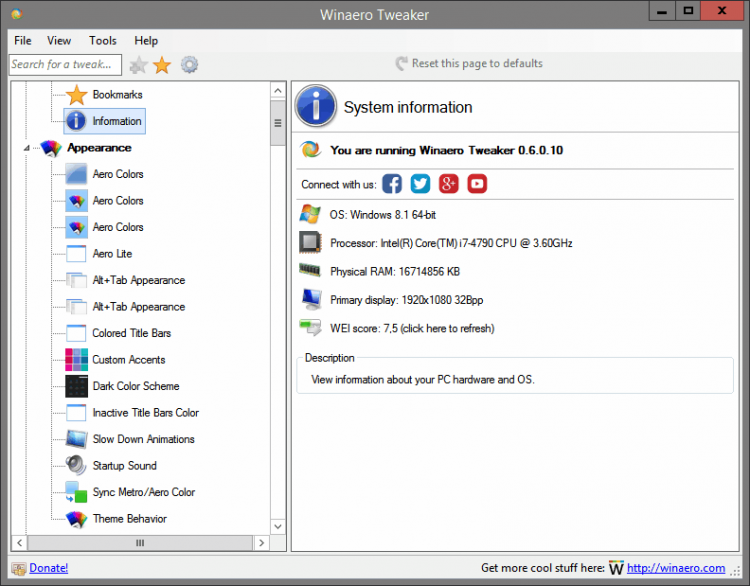750x586 pixels.
Task: Click the large blue System information icon
Action: (316, 106)
